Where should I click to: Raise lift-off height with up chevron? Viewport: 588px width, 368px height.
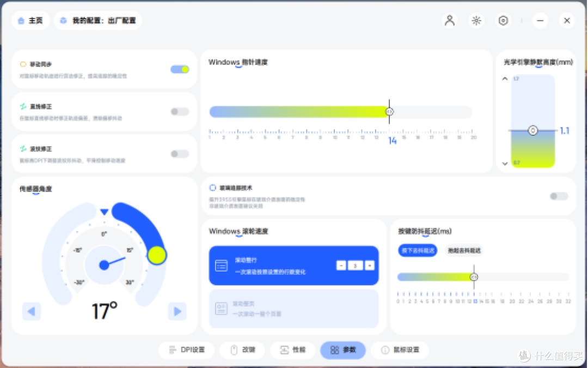tap(505, 79)
